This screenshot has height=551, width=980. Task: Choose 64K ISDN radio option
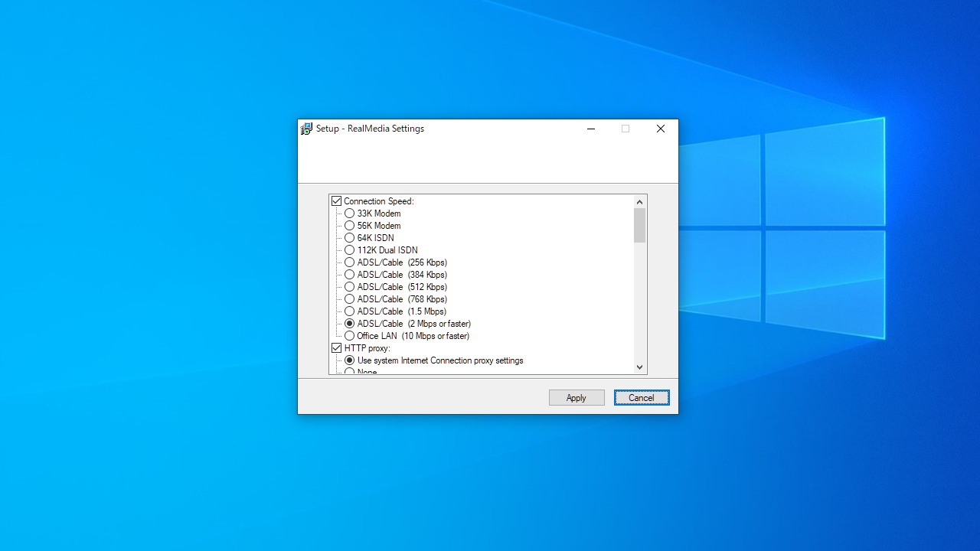[349, 238]
